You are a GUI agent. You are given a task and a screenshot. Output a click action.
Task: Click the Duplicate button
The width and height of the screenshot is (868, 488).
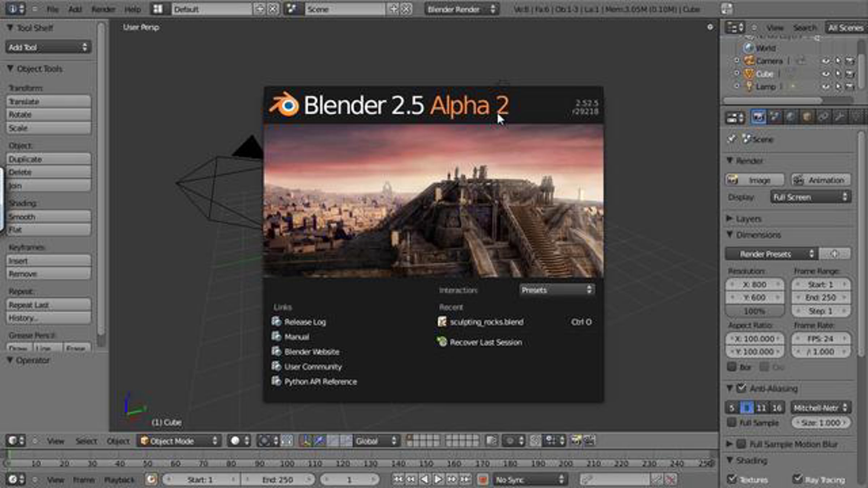click(x=48, y=159)
